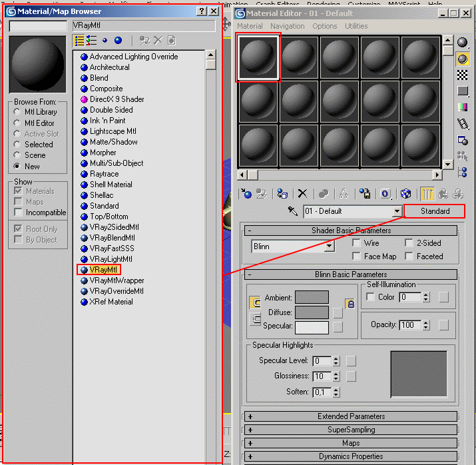
Task: Expand SuperSampling rollout
Action: point(351,430)
